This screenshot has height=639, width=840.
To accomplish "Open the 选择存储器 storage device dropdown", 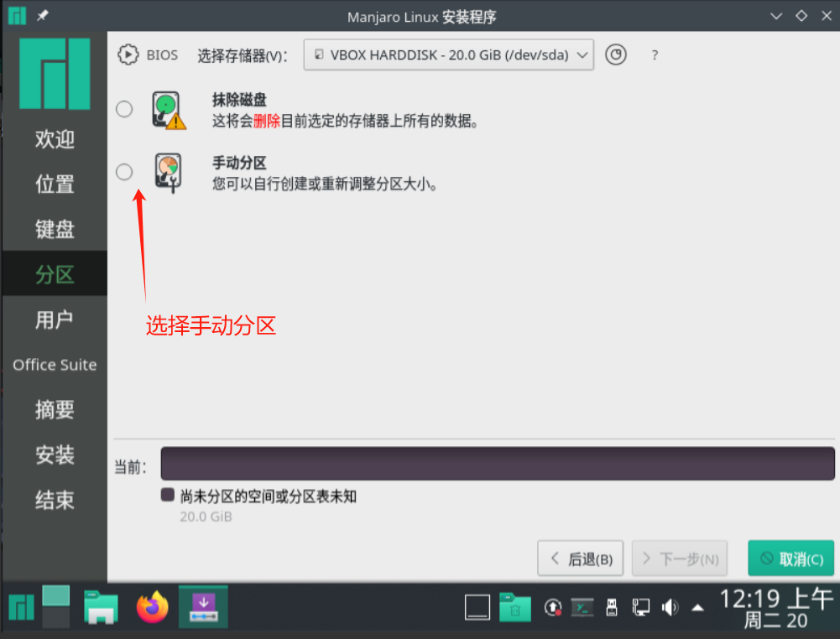I will 448,55.
